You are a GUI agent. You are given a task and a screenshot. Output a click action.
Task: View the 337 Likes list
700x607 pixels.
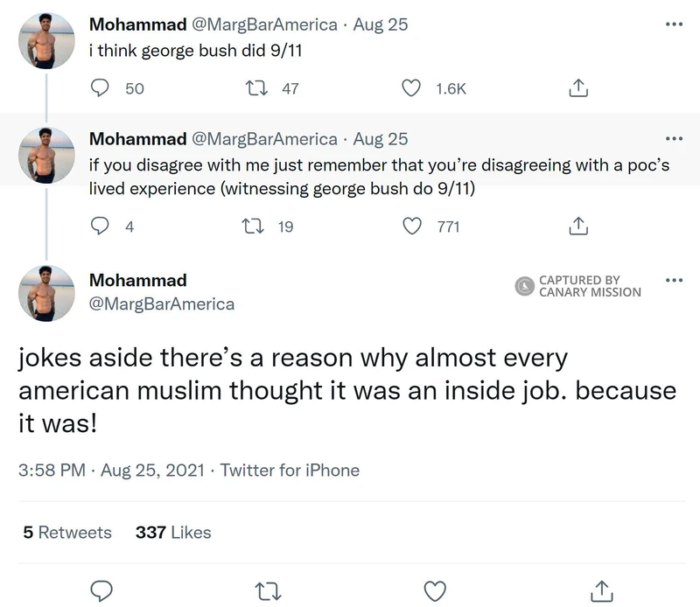pyautogui.click(x=173, y=532)
